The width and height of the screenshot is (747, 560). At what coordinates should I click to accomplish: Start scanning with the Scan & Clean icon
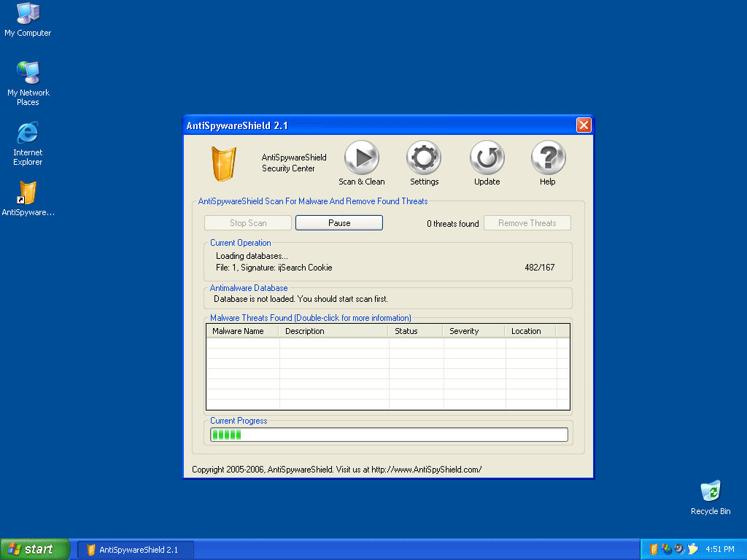click(361, 157)
